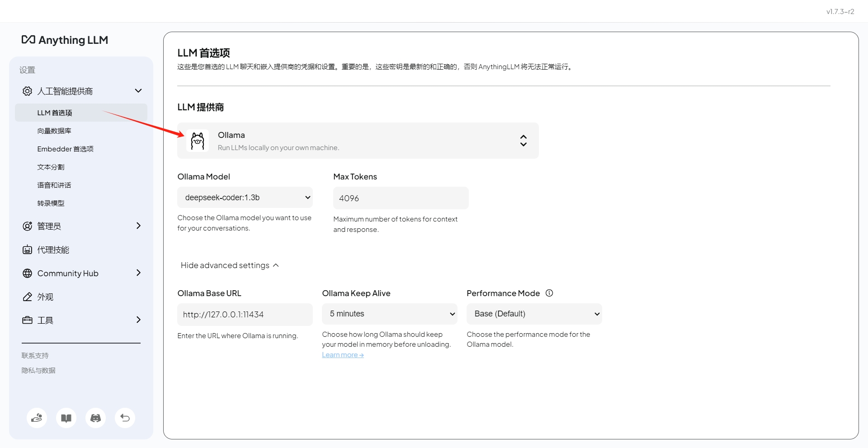
Task: Open the Ollama Model dropdown
Action: click(x=245, y=198)
